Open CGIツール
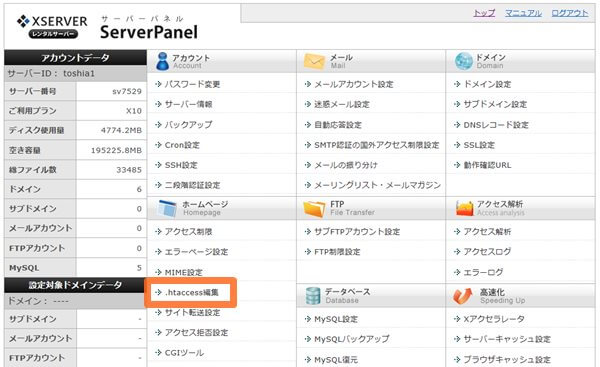 (x=184, y=353)
